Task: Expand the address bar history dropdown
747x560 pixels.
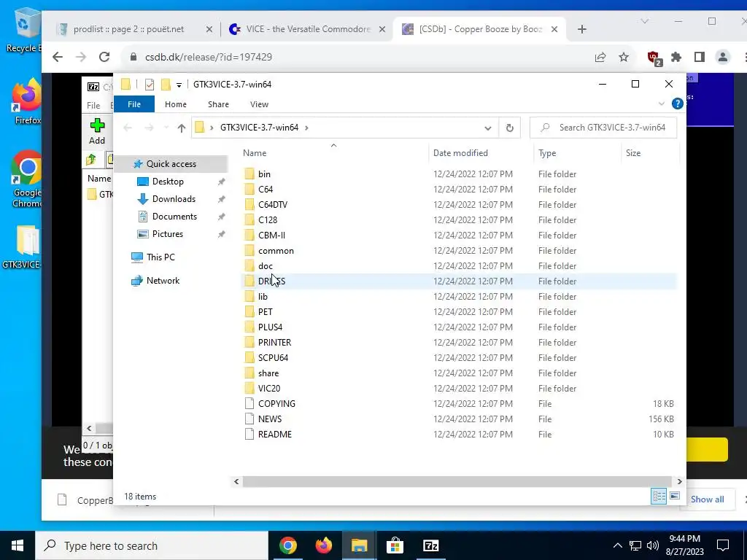Action: [487, 128]
